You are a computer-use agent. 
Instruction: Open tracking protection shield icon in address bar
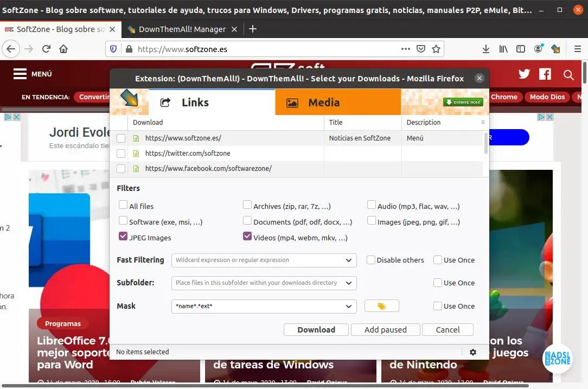(113, 49)
